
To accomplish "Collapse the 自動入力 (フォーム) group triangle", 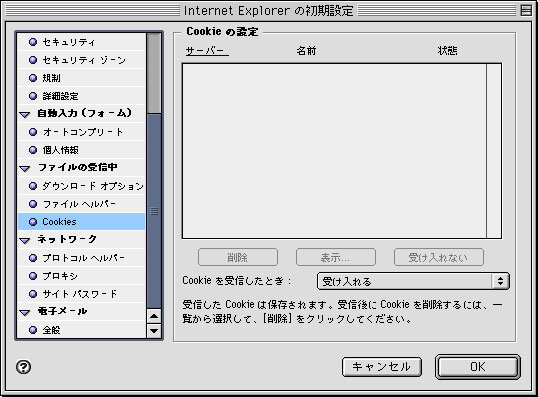I will click(25, 114).
